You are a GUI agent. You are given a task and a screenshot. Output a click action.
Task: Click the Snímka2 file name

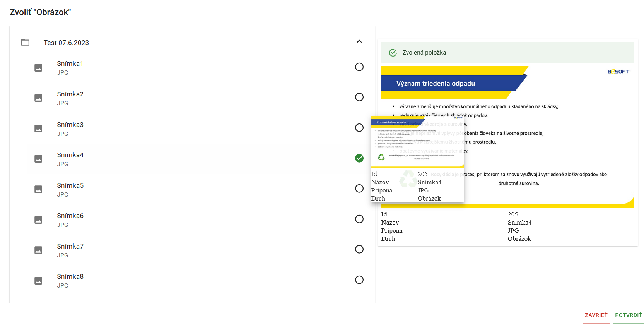click(x=70, y=94)
